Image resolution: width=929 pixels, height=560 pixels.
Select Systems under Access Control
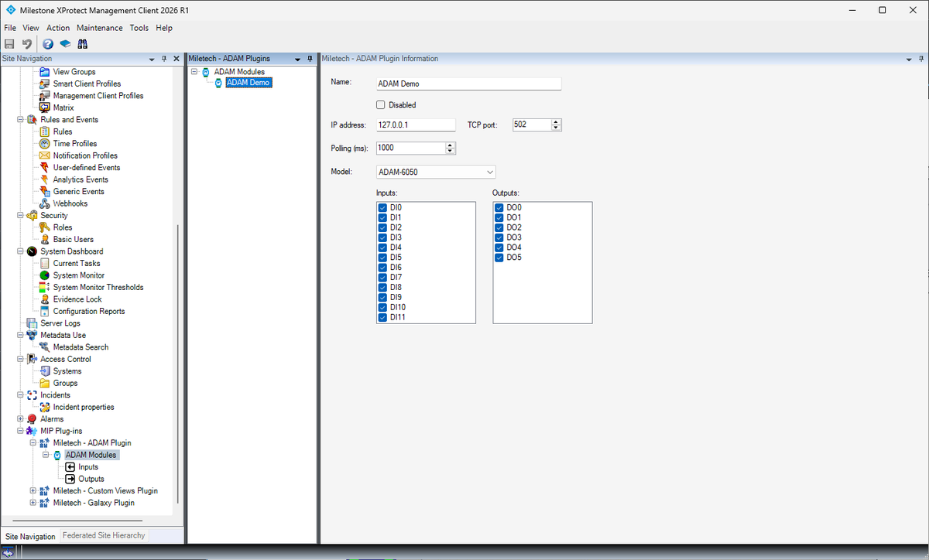point(67,371)
